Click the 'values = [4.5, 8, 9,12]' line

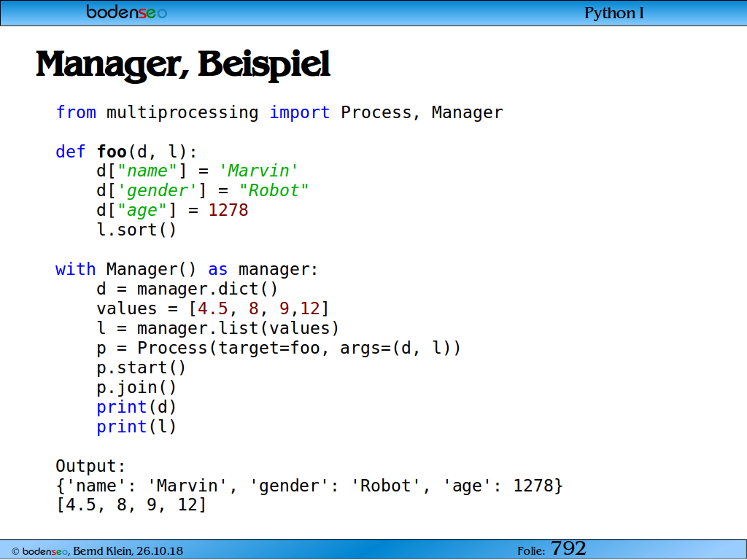213,308
